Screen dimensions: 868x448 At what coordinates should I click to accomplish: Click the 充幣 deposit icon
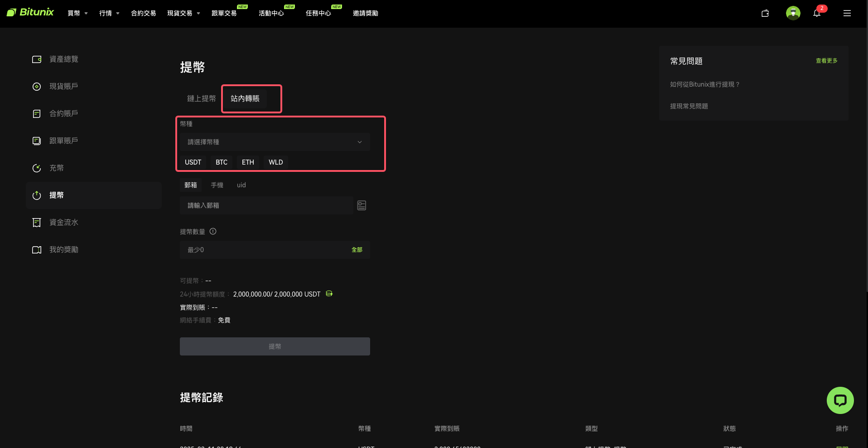pos(37,168)
